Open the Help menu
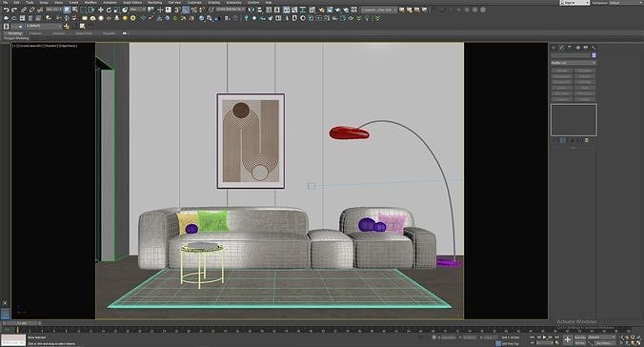644x347 pixels. (269, 3)
